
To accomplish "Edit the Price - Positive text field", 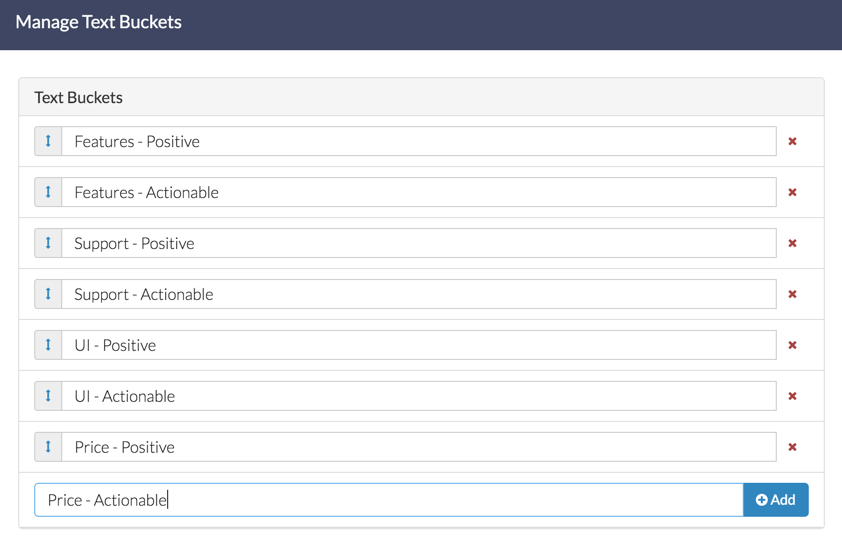I will [418, 448].
